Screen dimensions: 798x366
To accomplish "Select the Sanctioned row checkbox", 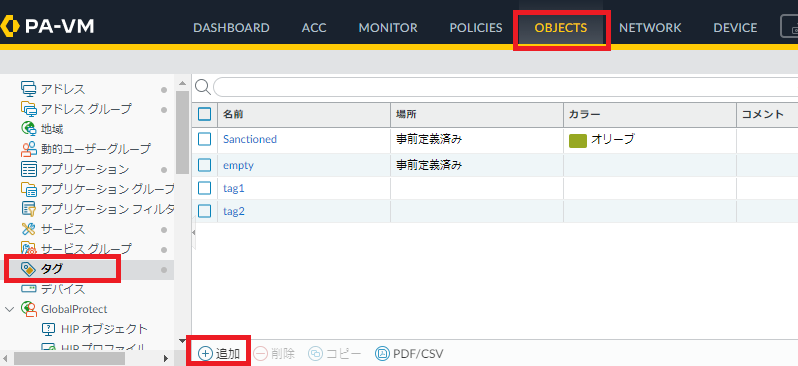I will click(204, 139).
